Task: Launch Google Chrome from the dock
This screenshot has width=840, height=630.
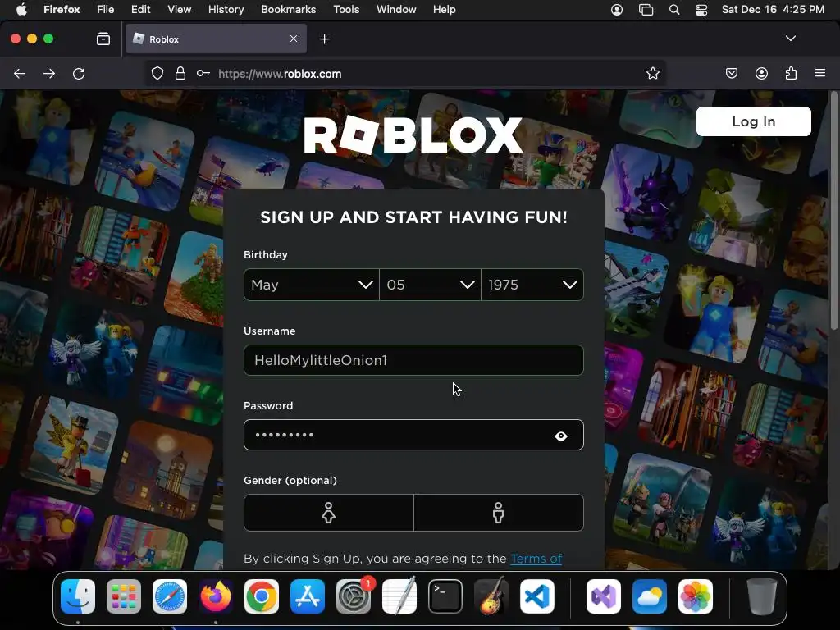Action: tap(262, 596)
